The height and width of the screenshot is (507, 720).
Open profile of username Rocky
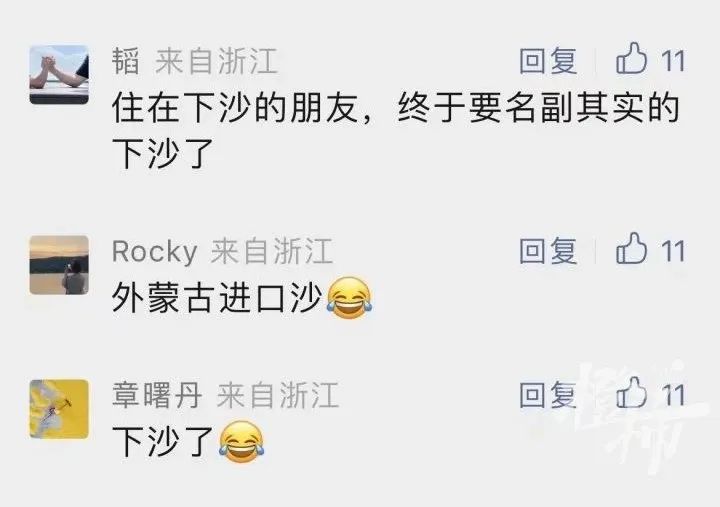coord(155,252)
